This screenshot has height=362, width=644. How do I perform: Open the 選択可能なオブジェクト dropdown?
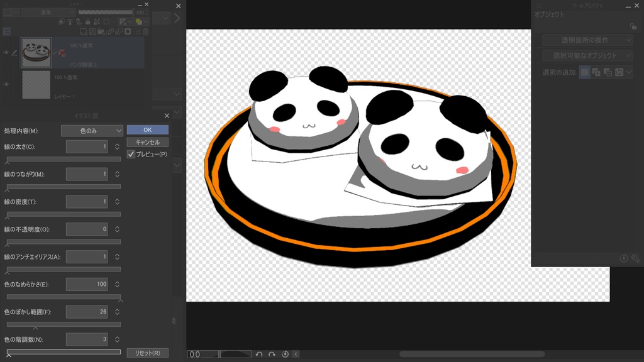click(587, 55)
